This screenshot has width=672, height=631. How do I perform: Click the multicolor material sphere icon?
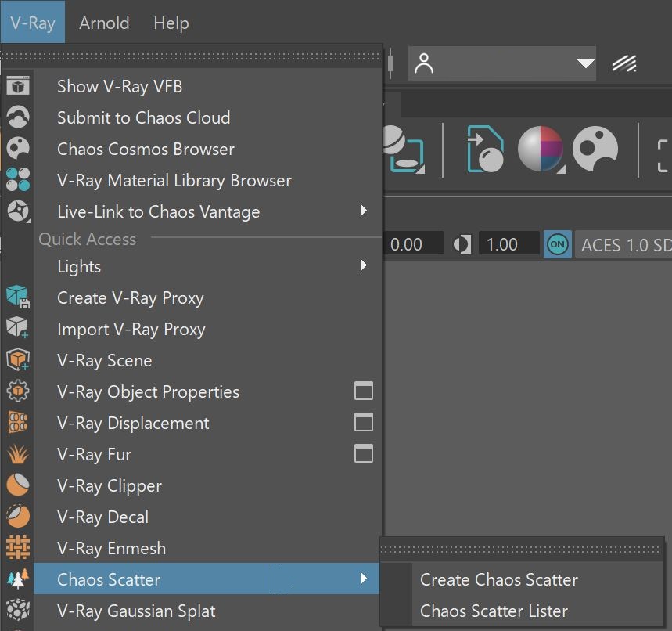pyautogui.click(x=541, y=149)
